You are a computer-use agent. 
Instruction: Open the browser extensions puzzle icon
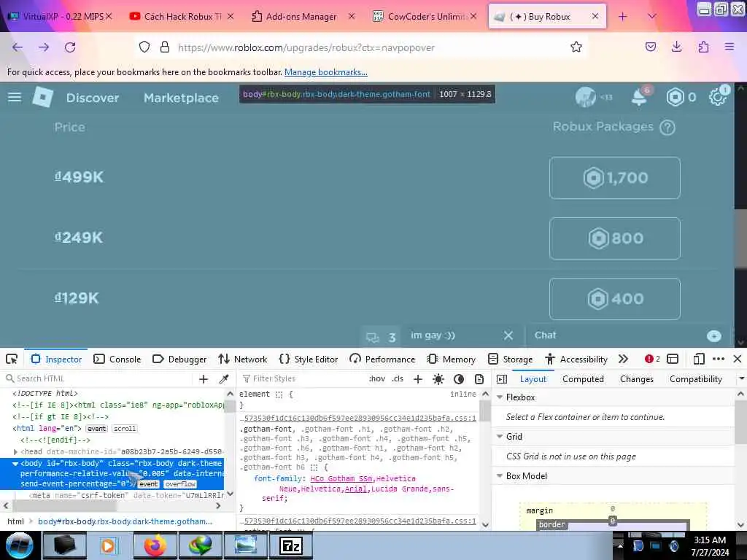tap(703, 47)
